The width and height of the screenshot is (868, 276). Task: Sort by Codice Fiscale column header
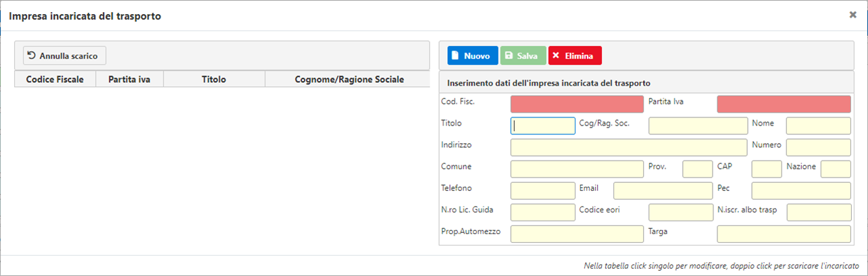click(x=55, y=79)
